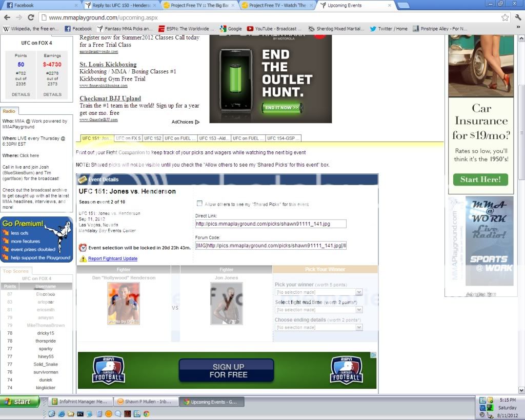Viewport: 525px width, 420px height.
Task: Open the Top Scores panel tab
Action: pos(16,271)
